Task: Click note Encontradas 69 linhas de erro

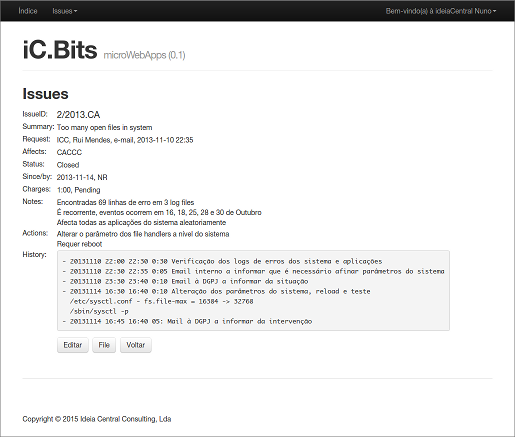Action: pos(125,202)
